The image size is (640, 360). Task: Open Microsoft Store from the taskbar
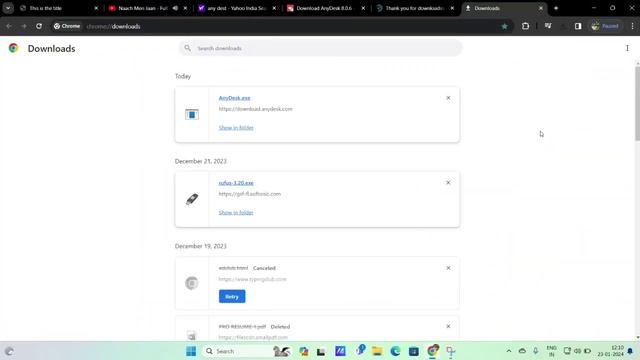click(413, 351)
